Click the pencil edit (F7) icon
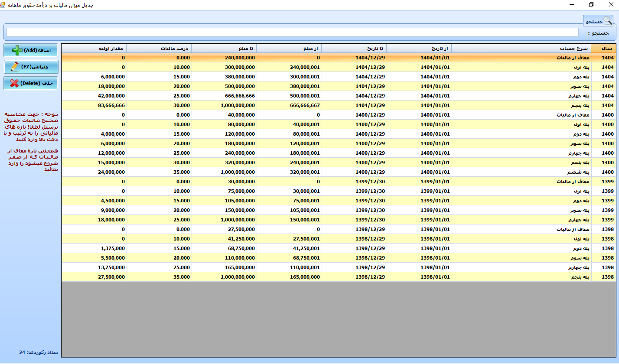This screenshot has width=619, height=364. (15, 67)
